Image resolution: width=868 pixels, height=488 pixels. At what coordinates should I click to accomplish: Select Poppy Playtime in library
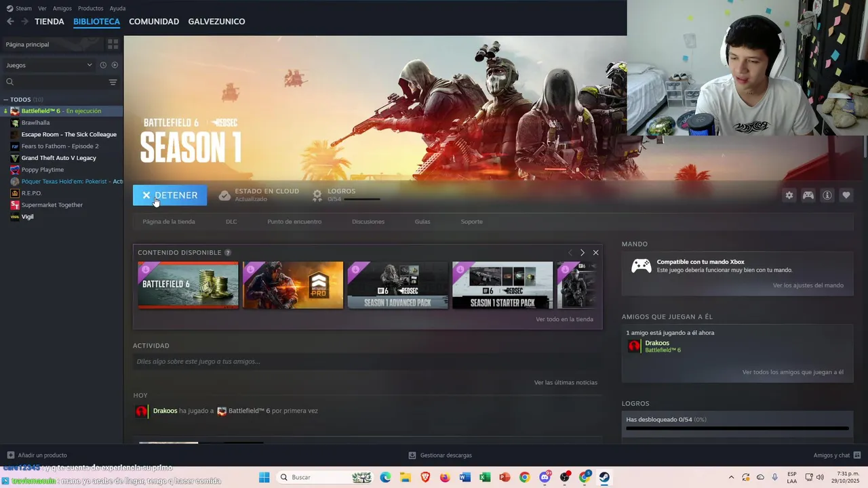point(42,169)
